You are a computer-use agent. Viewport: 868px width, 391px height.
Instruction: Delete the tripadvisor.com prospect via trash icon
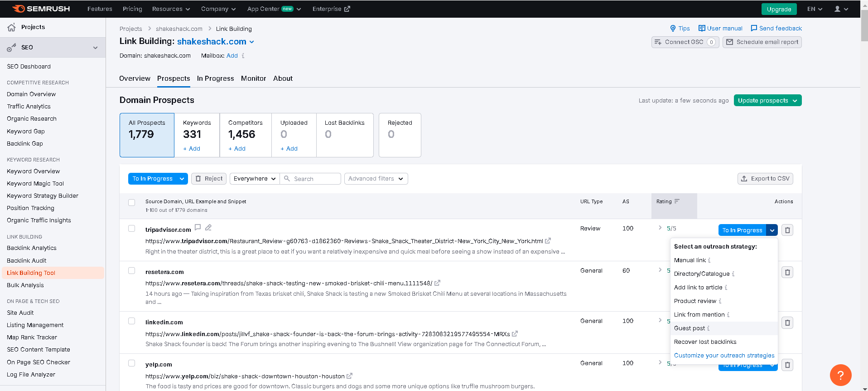[787, 230]
